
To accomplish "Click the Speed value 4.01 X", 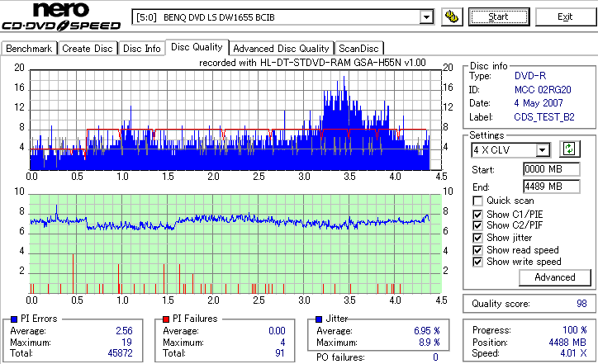I will 573,353.
